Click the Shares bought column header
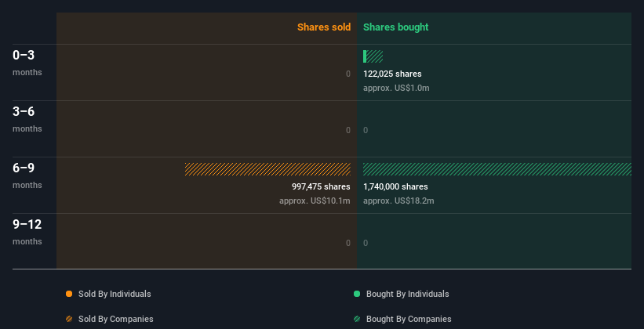Viewport: 644px width, 329px height. pyautogui.click(x=395, y=27)
